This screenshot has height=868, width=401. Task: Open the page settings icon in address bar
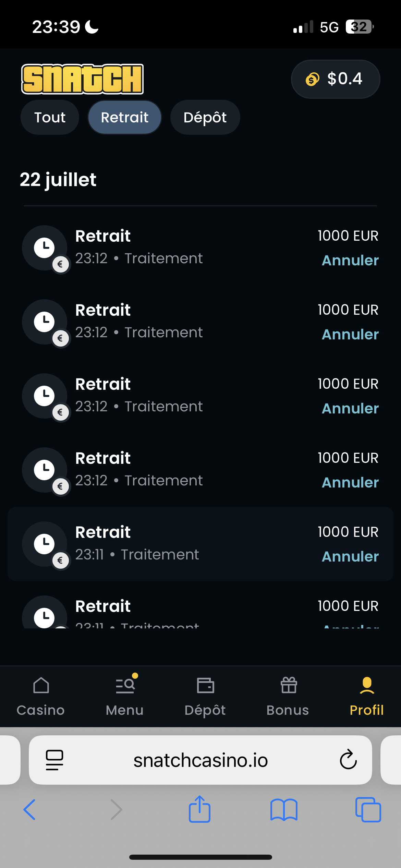pos(54,760)
